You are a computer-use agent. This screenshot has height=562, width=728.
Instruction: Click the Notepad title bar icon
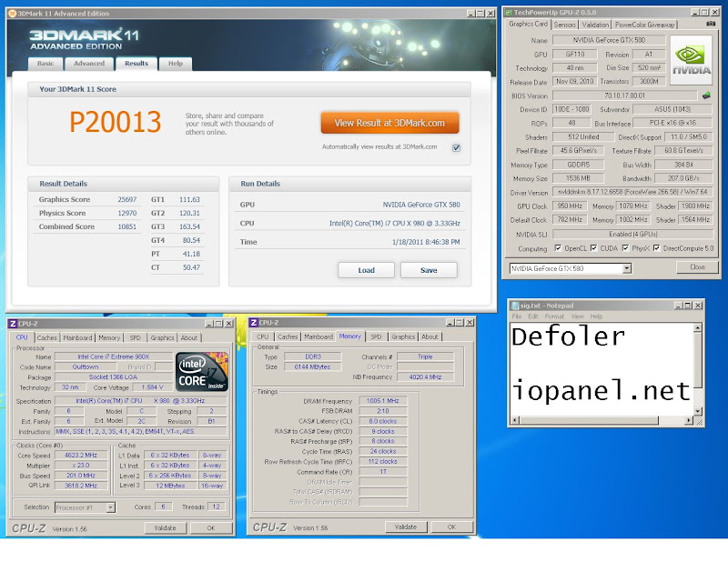point(514,306)
